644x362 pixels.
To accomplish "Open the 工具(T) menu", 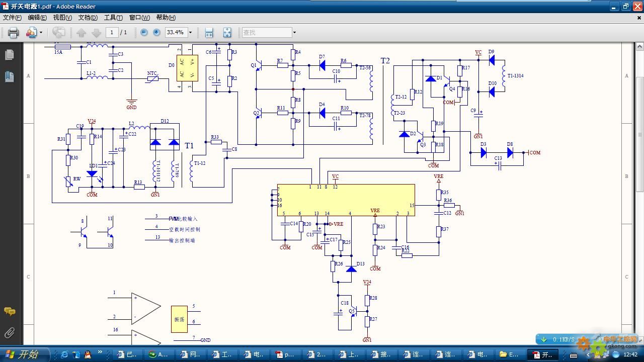I will coord(113,18).
